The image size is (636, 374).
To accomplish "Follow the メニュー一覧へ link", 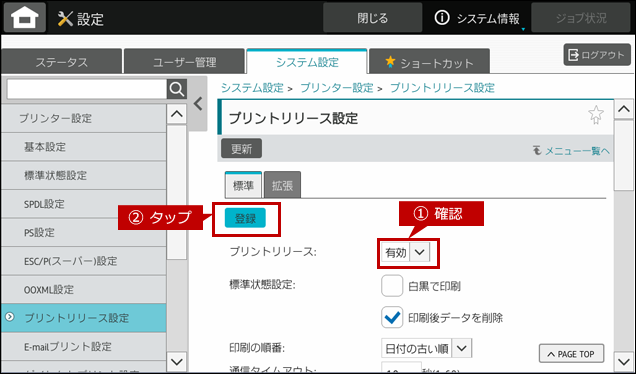I will (x=572, y=151).
